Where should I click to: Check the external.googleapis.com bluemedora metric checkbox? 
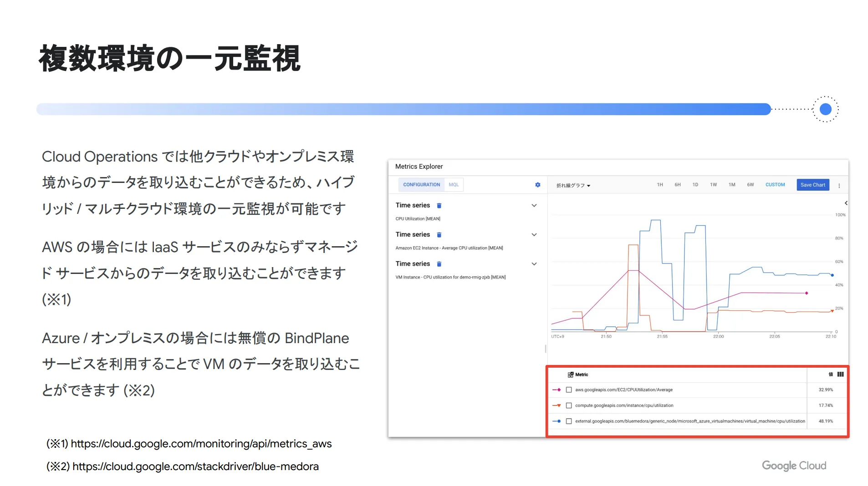click(569, 421)
